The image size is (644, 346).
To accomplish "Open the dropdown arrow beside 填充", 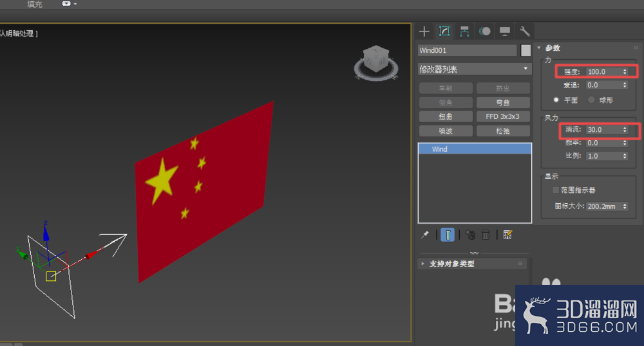I will [x=75, y=4].
